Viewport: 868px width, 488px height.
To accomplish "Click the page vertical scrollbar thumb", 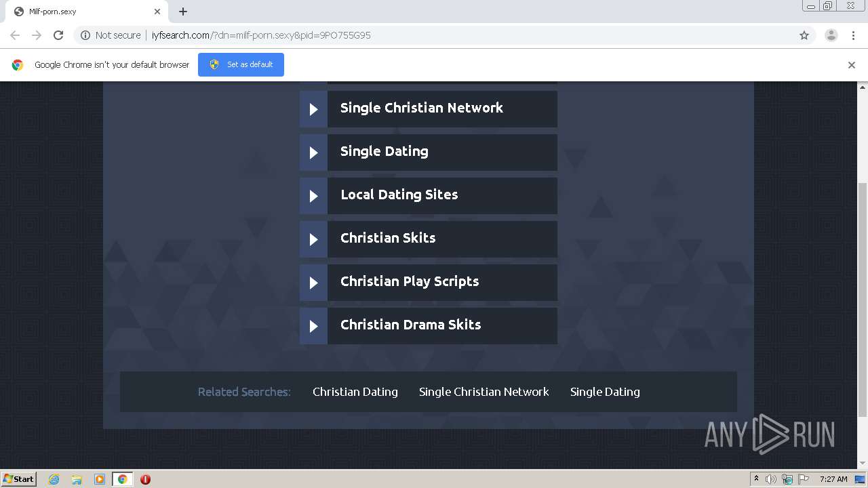I will point(863,299).
